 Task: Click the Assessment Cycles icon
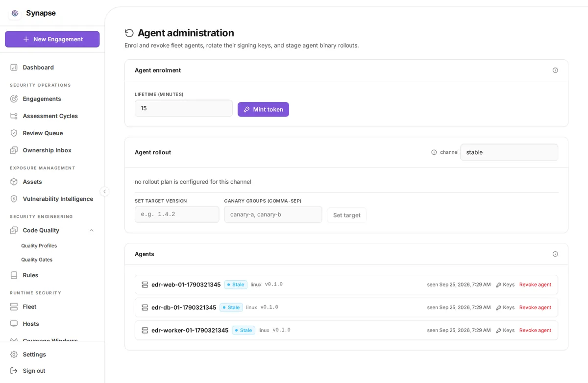[14, 116]
